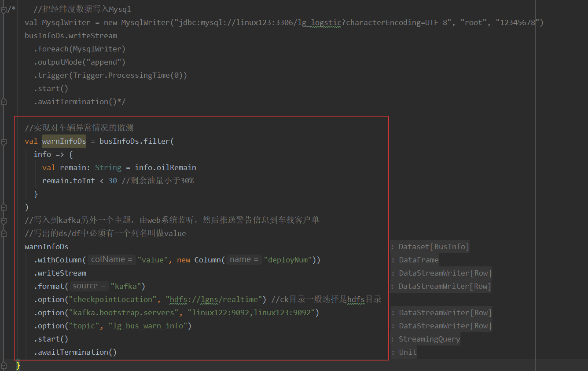Image resolution: width=588 pixels, height=371 pixels.
Task: Click the "kafka" string literal
Action: pos(126,286)
